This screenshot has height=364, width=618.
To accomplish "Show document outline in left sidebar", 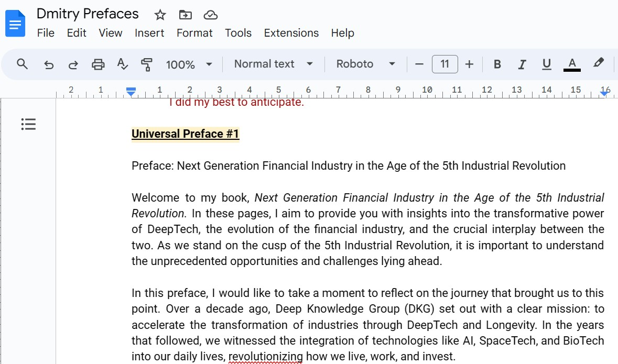I will tap(28, 124).
